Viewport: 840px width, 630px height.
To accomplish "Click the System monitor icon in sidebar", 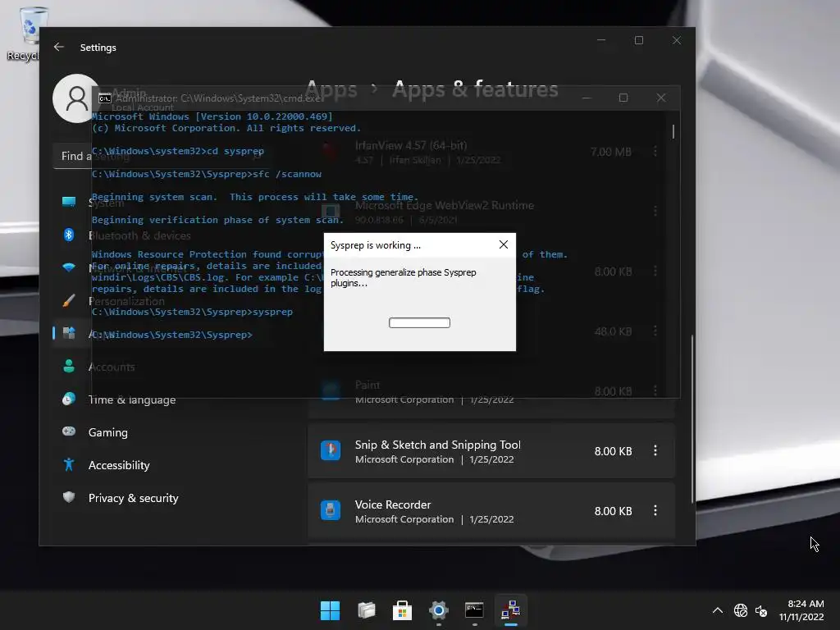I will tap(69, 202).
